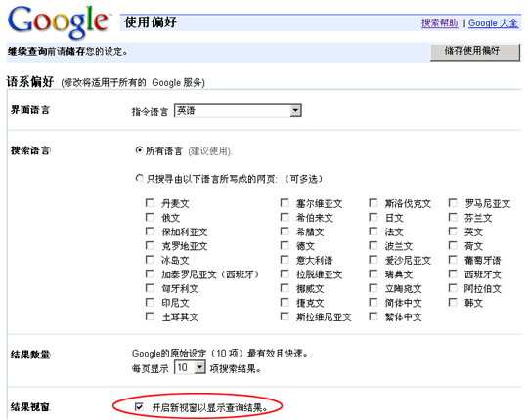Check the 立陶宛文 checkbox

tap(374, 288)
